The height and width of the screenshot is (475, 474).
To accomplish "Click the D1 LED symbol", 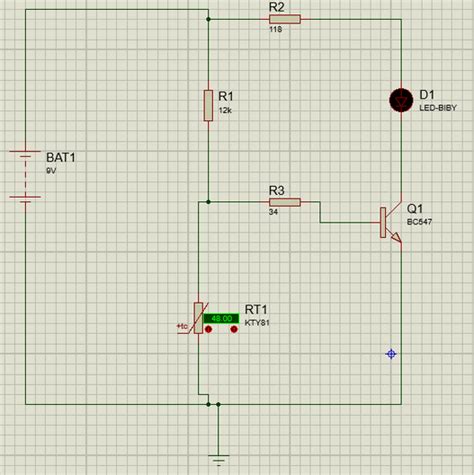I will coord(401,100).
